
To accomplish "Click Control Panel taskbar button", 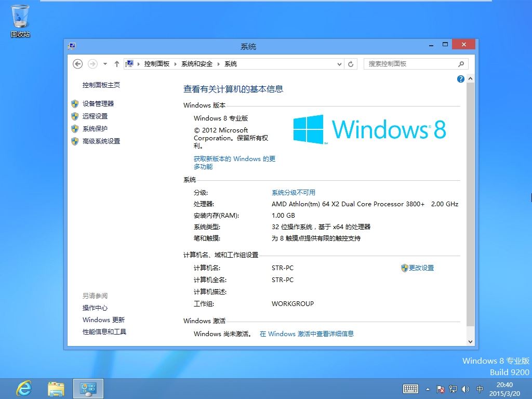I will click(88, 389).
